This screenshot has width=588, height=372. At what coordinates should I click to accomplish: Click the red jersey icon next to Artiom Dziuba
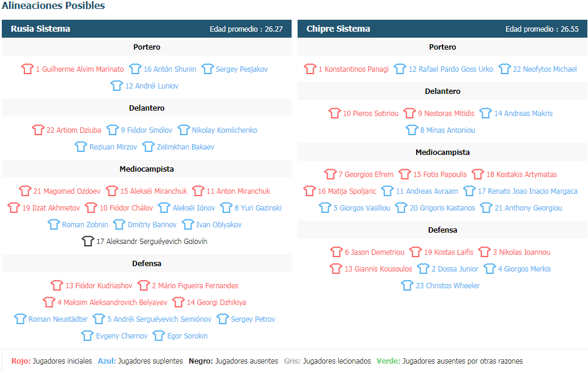(x=38, y=130)
